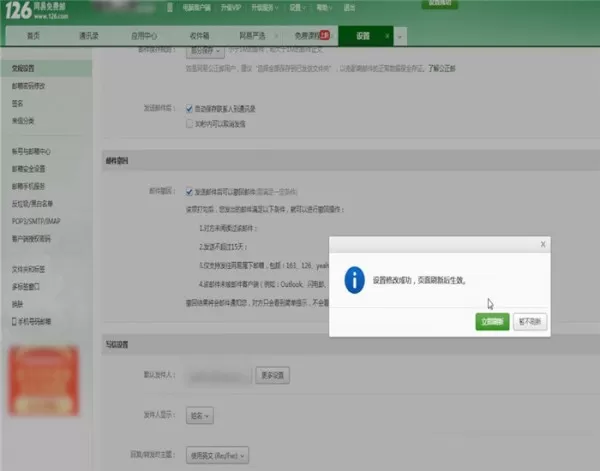
Task: Open 换肤 in the sidebar
Action: click(x=18, y=304)
